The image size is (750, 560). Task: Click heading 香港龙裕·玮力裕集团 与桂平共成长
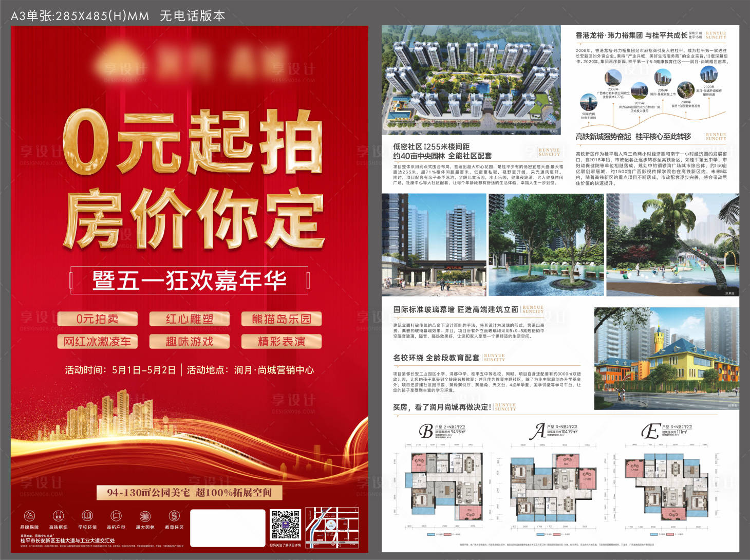(x=631, y=35)
